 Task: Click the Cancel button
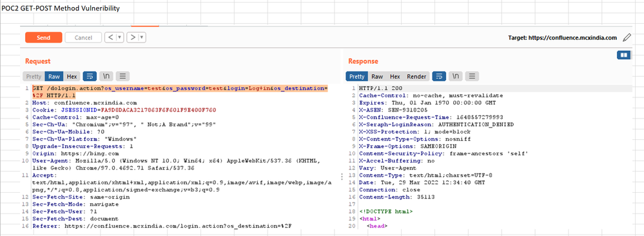[x=83, y=37]
